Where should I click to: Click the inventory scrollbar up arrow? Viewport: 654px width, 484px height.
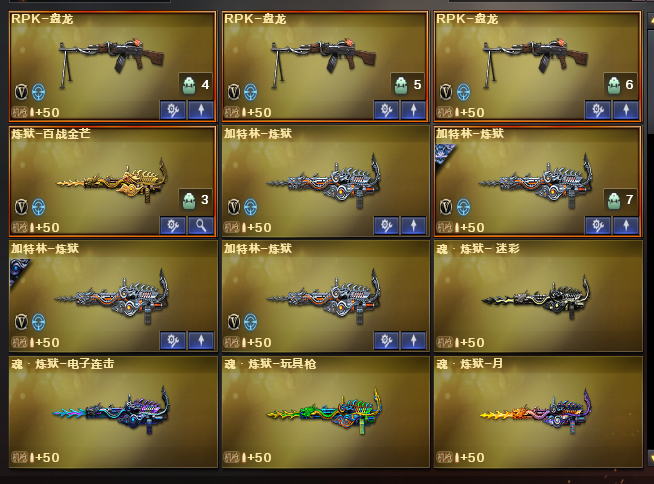point(651,21)
